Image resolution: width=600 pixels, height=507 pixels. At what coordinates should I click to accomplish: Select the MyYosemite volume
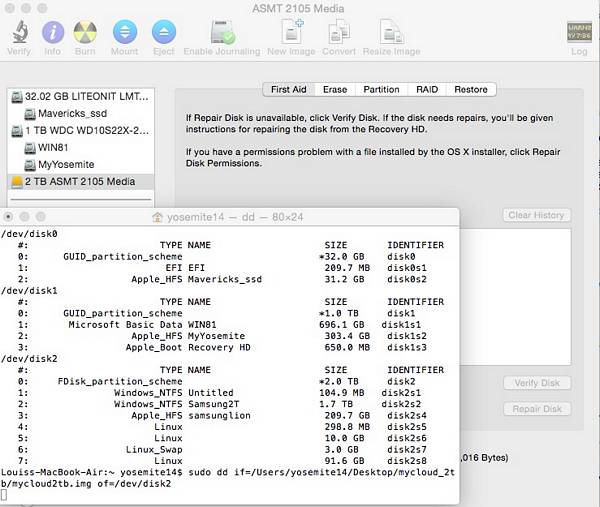pyautogui.click(x=65, y=165)
